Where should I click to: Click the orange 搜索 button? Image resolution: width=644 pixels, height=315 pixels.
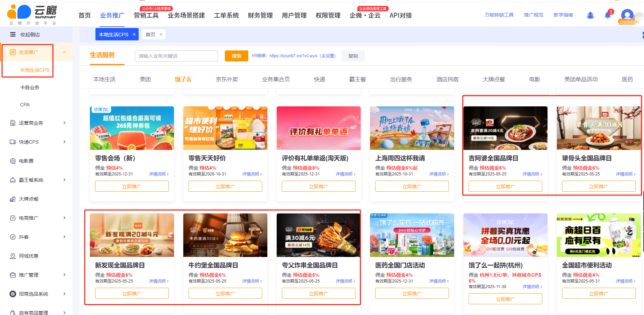pyautogui.click(x=237, y=56)
